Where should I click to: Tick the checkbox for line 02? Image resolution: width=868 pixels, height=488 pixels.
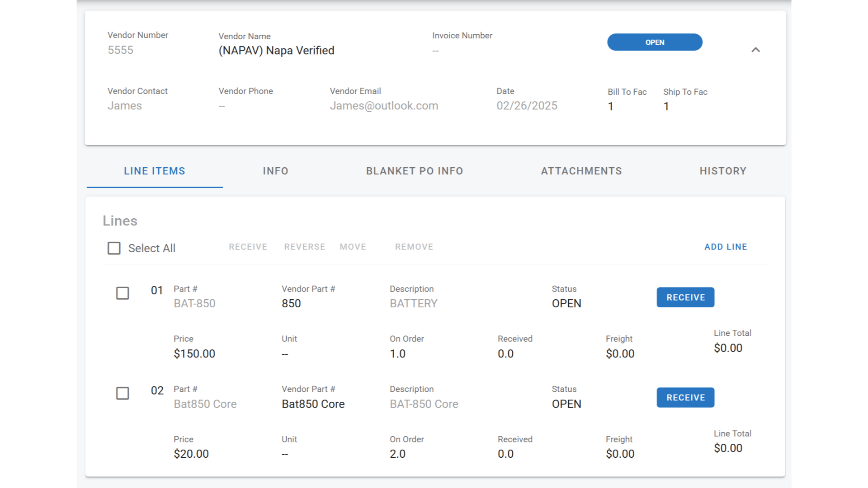click(123, 393)
